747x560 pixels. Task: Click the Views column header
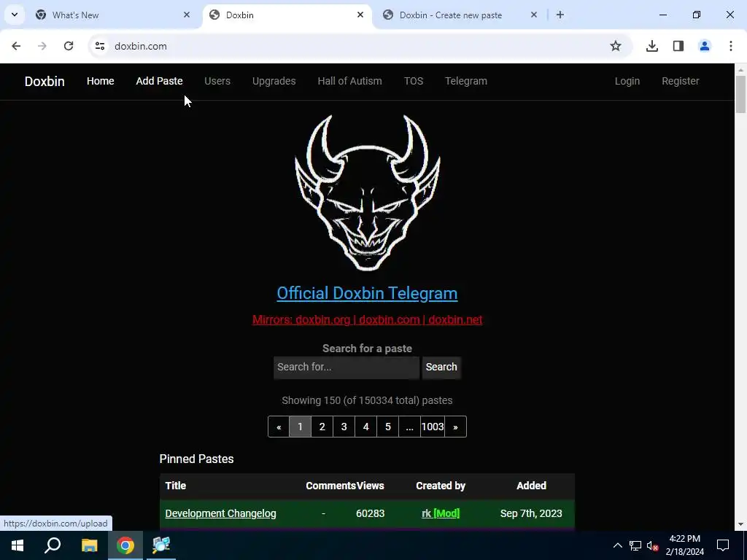tap(370, 486)
